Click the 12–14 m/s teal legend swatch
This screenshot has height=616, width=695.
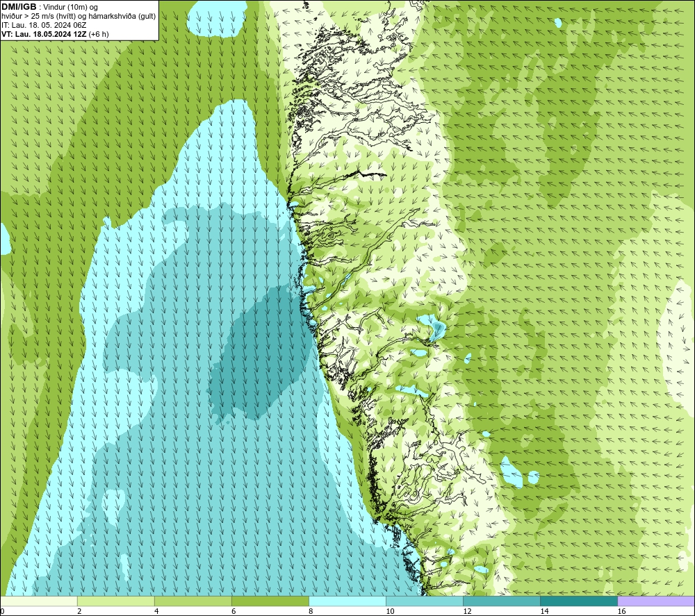click(502, 601)
